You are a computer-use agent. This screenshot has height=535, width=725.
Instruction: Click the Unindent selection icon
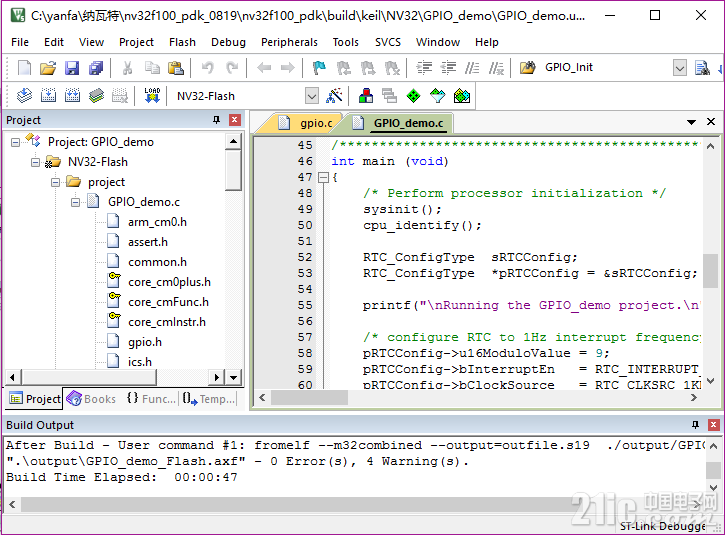(x=448, y=68)
